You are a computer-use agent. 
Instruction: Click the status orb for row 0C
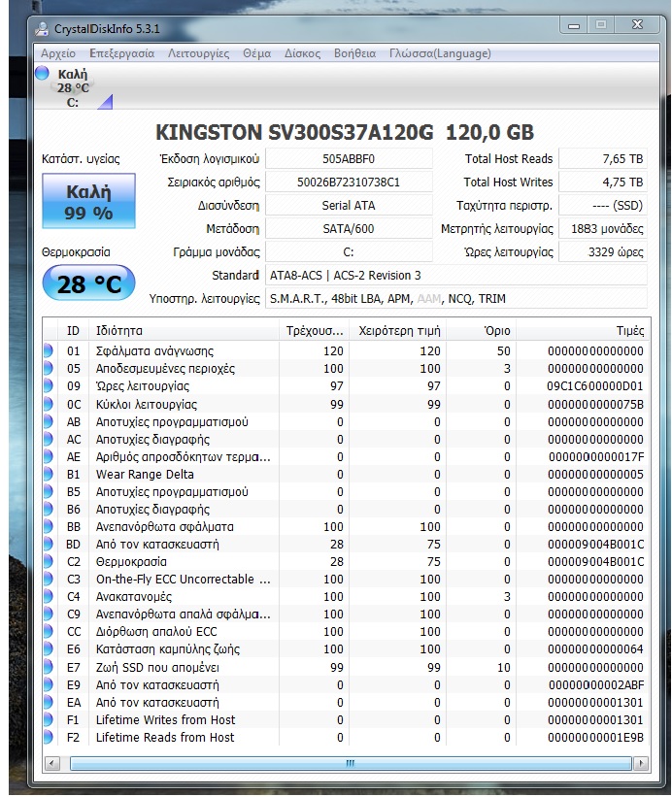click(x=49, y=404)
